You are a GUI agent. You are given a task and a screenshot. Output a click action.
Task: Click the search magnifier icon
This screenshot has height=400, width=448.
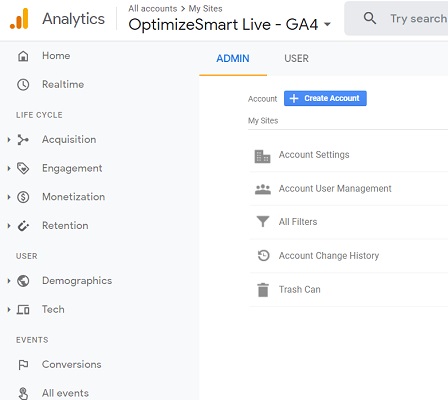point(370,18)
